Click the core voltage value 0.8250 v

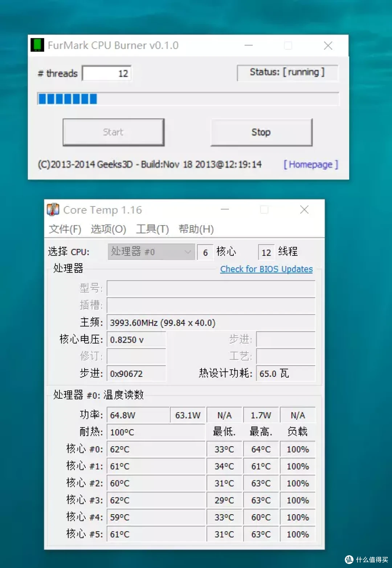136,340
